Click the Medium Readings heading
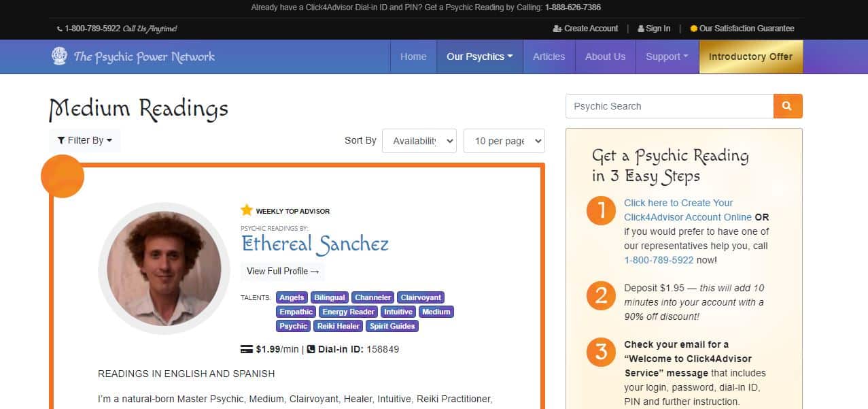868x409 pixels. pos(139,108)
